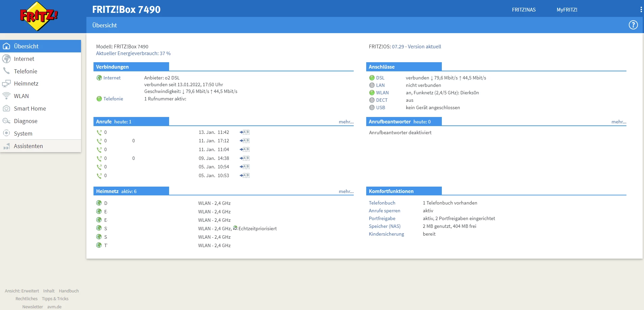Click the Echtzeitpriorisiert priority icon

point(235,228)
